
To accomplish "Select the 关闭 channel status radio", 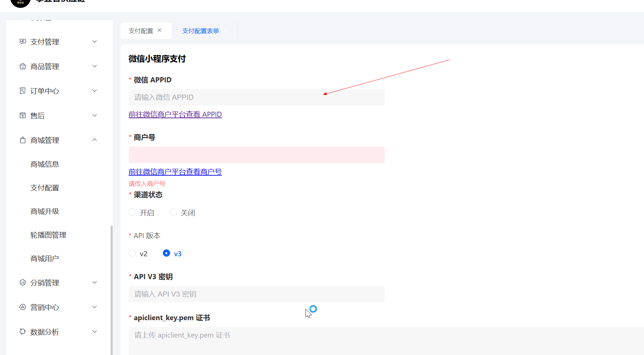I will (173, 212).
